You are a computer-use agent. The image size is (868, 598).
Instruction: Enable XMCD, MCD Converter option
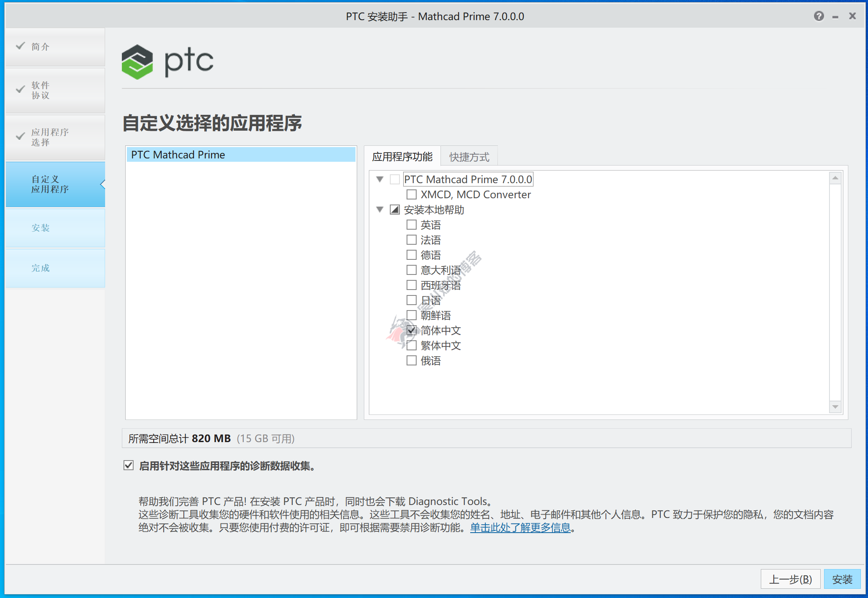click(411, 194)
